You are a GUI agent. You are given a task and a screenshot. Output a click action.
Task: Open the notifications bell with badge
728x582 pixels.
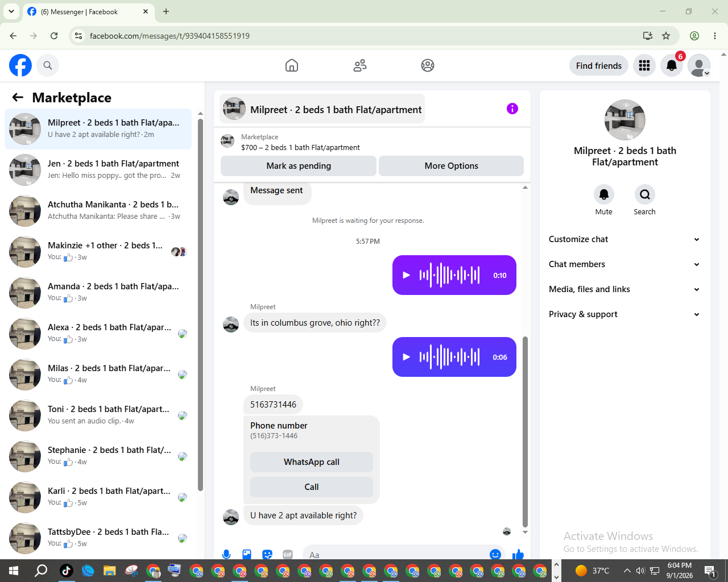pyautogui.click(x=672, y=65)
